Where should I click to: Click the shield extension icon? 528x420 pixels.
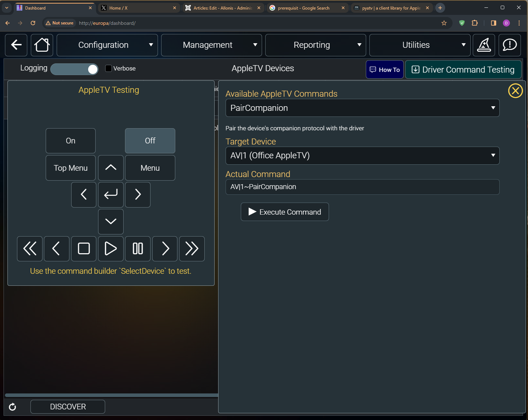pos(462,23)
